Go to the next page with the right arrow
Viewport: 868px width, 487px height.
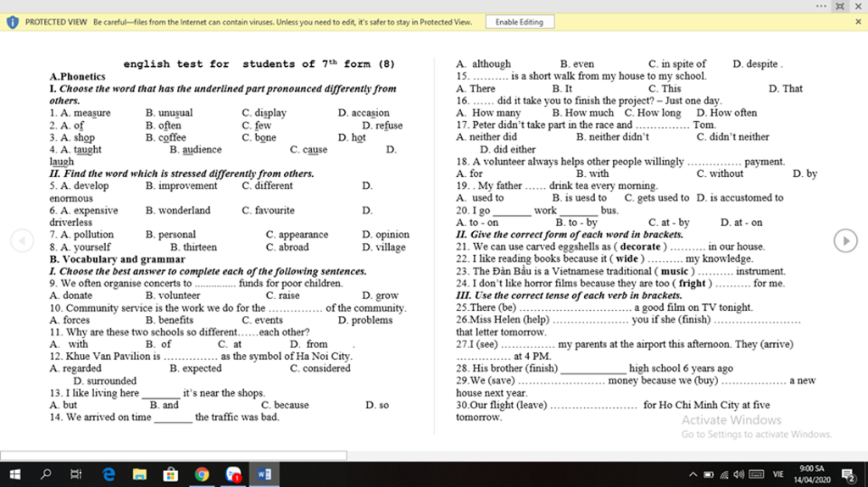(845, 241)
